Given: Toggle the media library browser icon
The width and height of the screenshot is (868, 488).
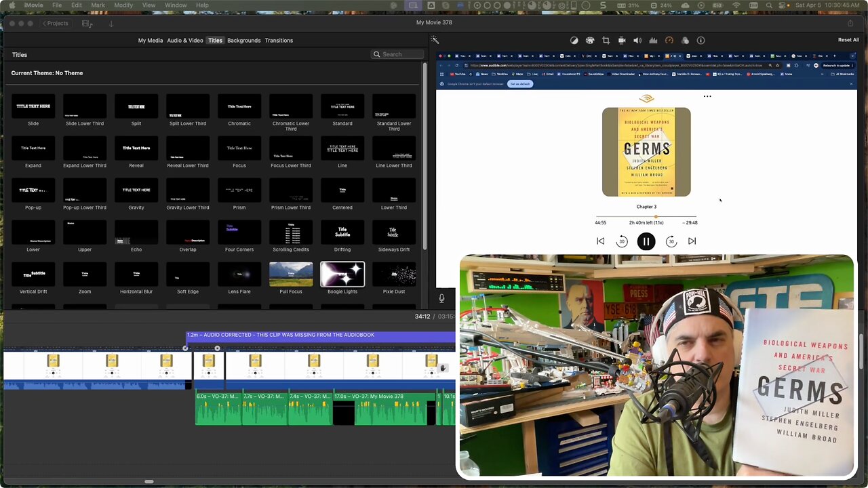Looking at the screenshot, I should click(87, 23).
